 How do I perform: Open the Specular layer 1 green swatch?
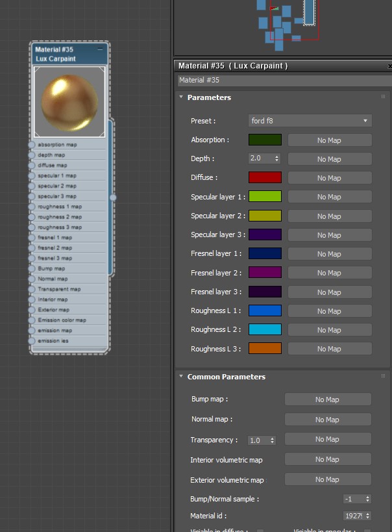click(x=265, y=197)
